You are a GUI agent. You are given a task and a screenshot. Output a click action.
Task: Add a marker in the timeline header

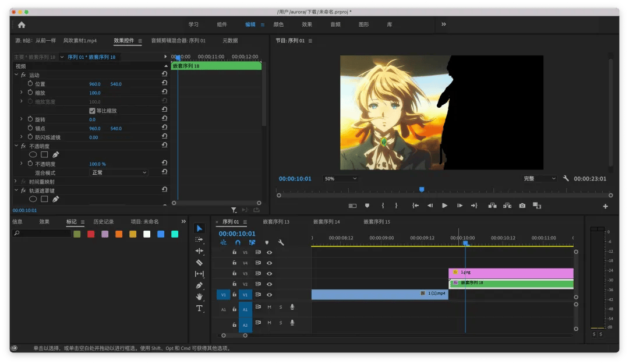click(267, 242)
